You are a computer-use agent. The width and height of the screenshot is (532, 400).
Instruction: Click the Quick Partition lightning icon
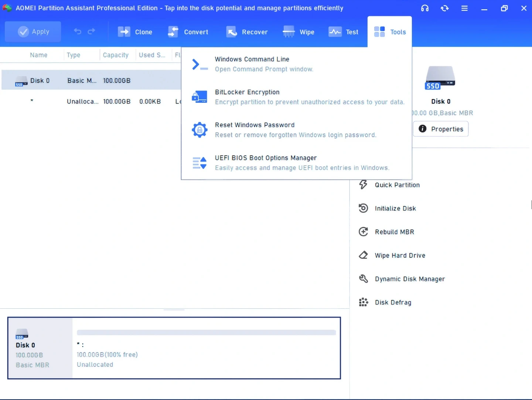click(x=363, y=185)
